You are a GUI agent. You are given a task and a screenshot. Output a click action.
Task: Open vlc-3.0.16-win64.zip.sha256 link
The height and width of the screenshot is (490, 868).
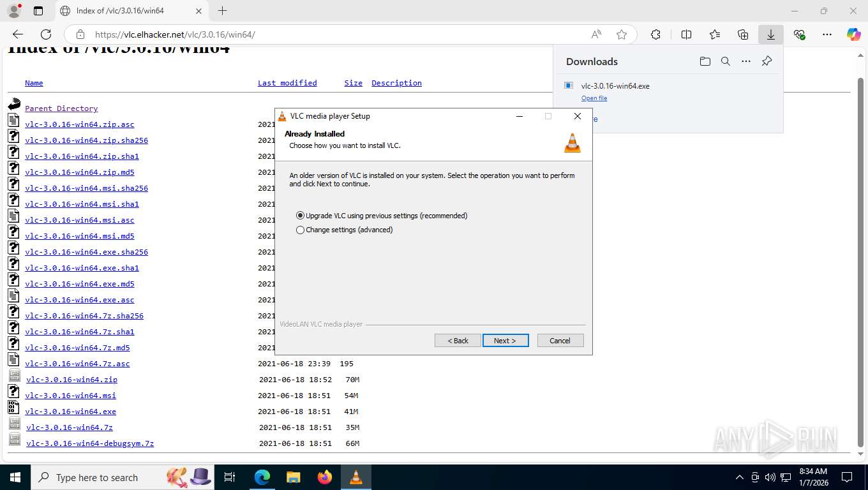[86, 140]
